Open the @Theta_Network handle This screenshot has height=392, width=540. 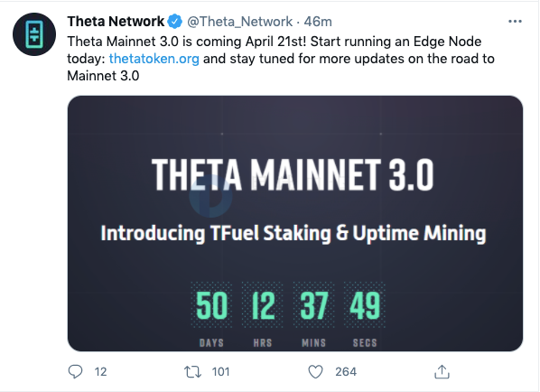239,22
